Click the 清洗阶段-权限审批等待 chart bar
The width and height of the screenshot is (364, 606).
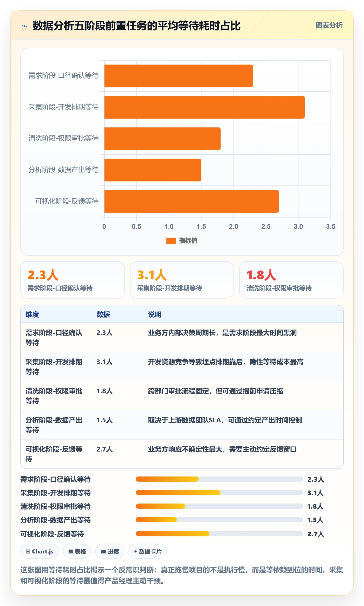tap(162, 139)
